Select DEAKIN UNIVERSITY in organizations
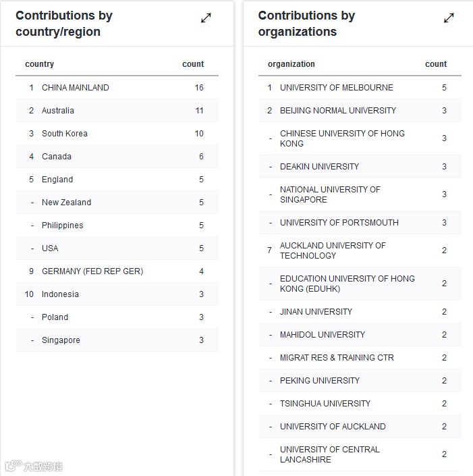This screenshot has height=476, width=473. click(319, 167)
